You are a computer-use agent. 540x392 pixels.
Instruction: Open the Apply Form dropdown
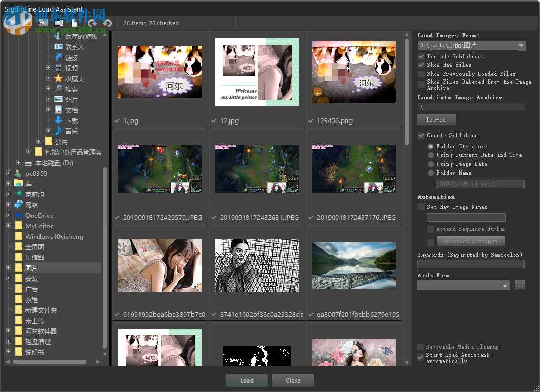[x=506, y=285]
